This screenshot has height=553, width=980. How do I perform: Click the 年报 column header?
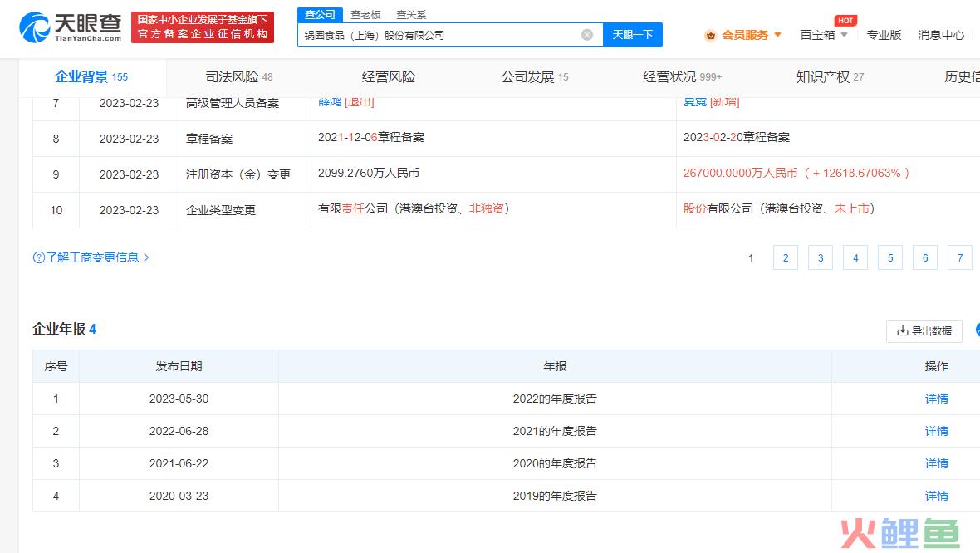pos(555,366)
